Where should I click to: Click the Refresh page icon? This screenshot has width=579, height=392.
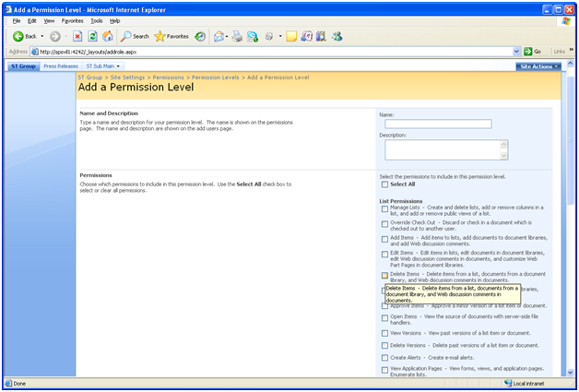pyautogui.click(x=93, y=36)
